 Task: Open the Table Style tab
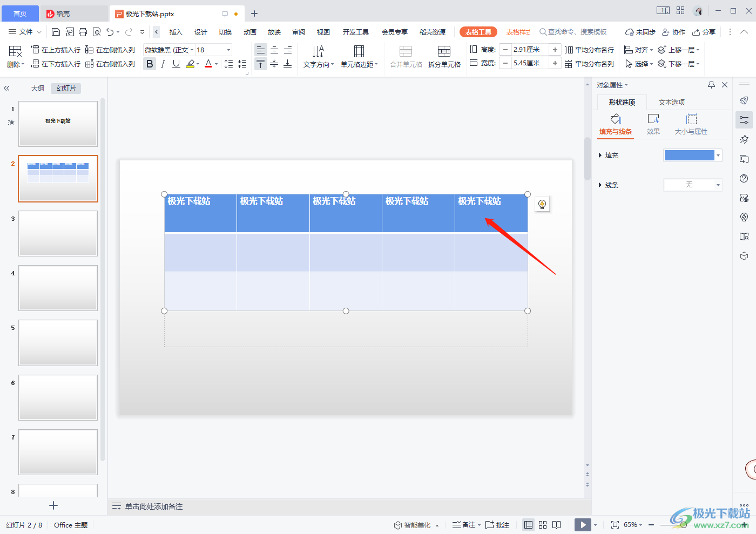coord(518,32)
